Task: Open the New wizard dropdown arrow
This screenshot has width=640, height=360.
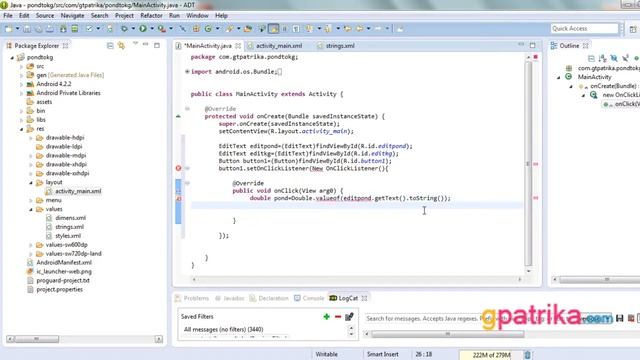Action: (x=18, y=29)
